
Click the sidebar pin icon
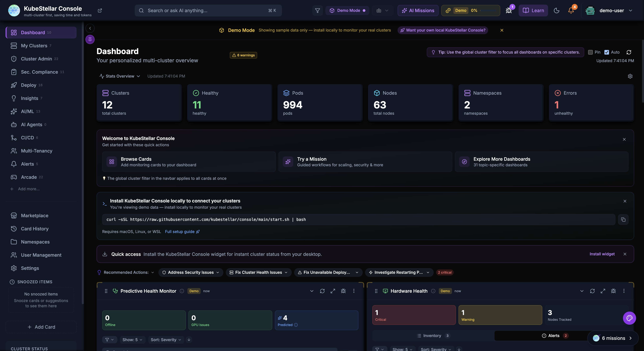click(x=90, y=39)
